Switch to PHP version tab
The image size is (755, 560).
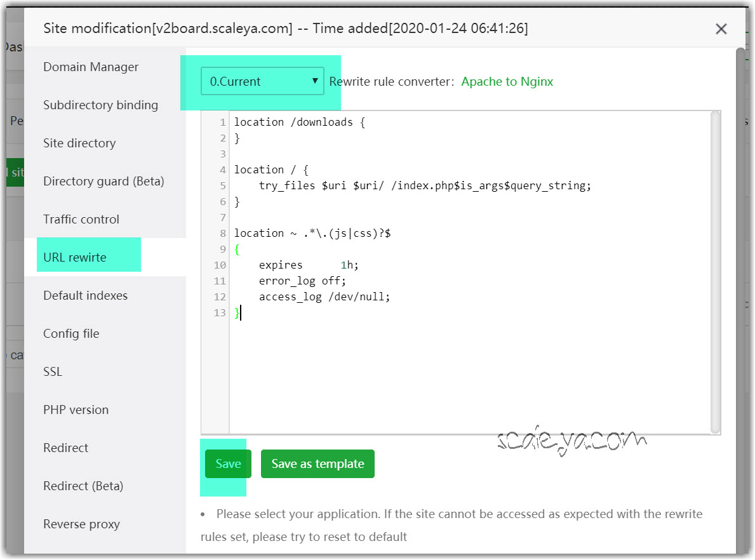(x=76, y=410)
